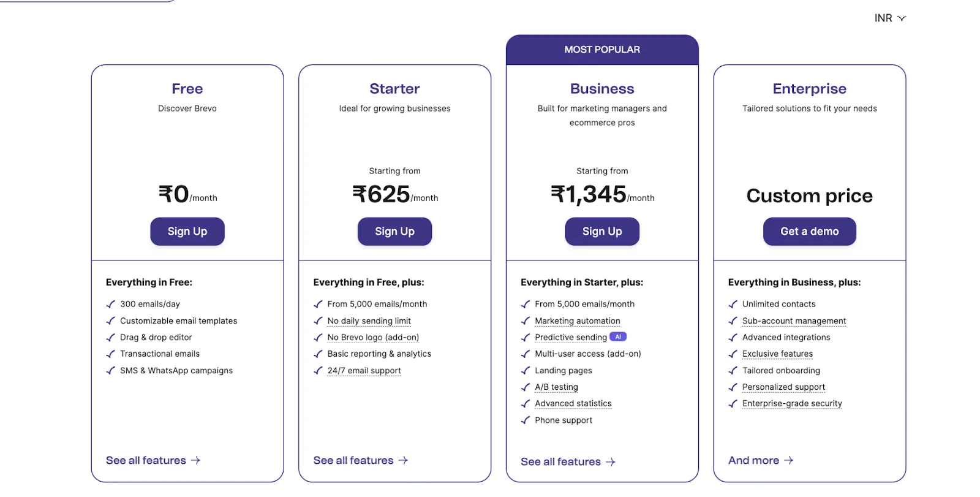Screen dimensions: 980x497
Task: Click the "Enterprise-grade security" link
Action: 791,403
